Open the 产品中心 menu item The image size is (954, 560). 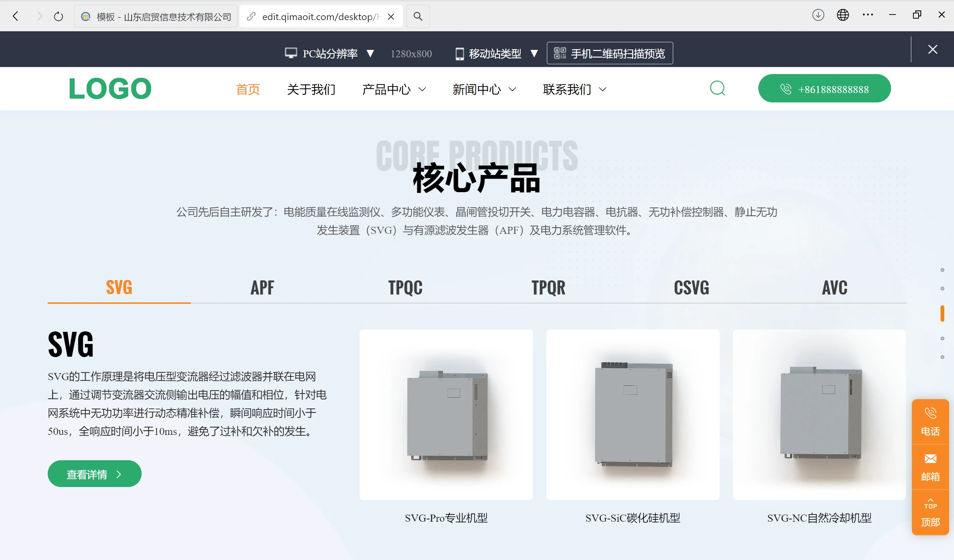click(386, 89)
